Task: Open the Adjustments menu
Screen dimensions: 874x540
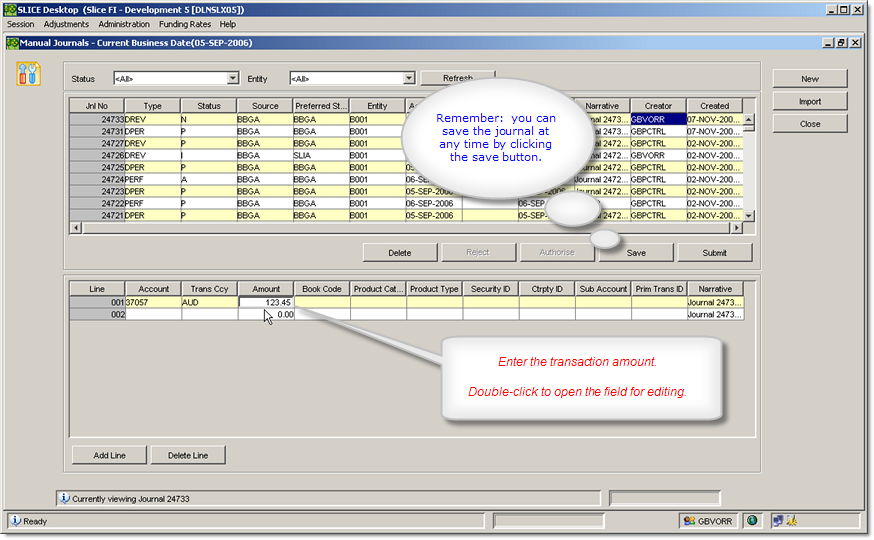Action: tap(66, 24)
